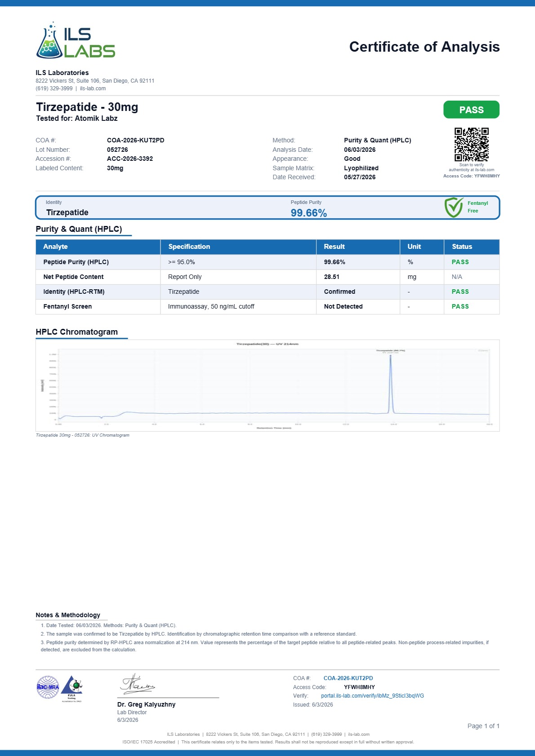Viewport: 535px width, 756px height.
Task: Click the Method value Purity & Quant (HPLC)
Action: (x=378, y=140)
